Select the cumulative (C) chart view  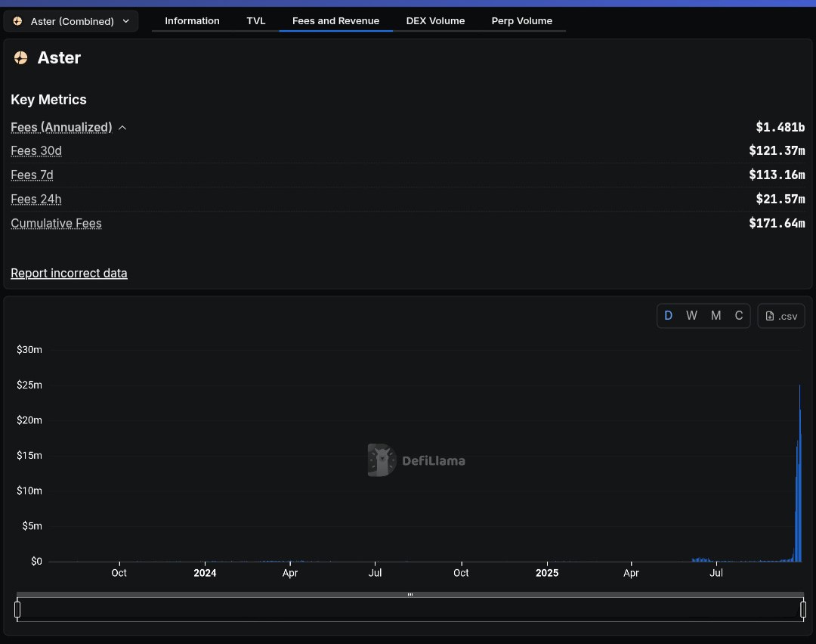tap(738, 315)
